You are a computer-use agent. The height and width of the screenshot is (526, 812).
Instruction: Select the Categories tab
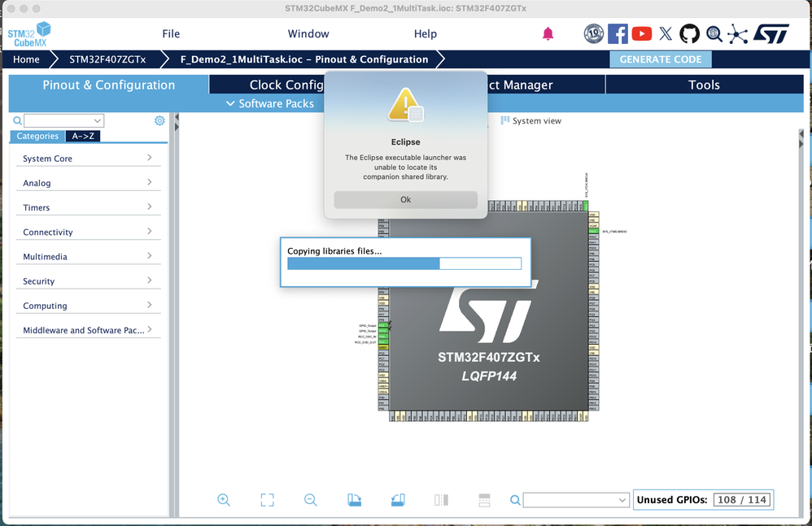(37, 136)
